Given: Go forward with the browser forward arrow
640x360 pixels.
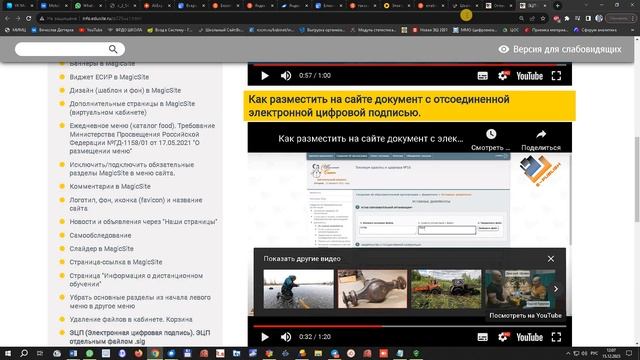Looking at the screenshot, I should [x=18, y=18].
